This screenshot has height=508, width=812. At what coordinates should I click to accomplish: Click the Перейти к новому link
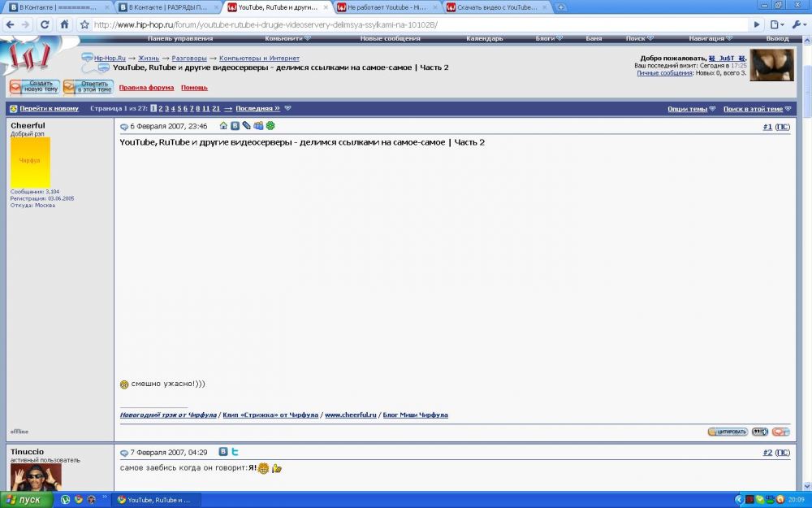(50, 108)
